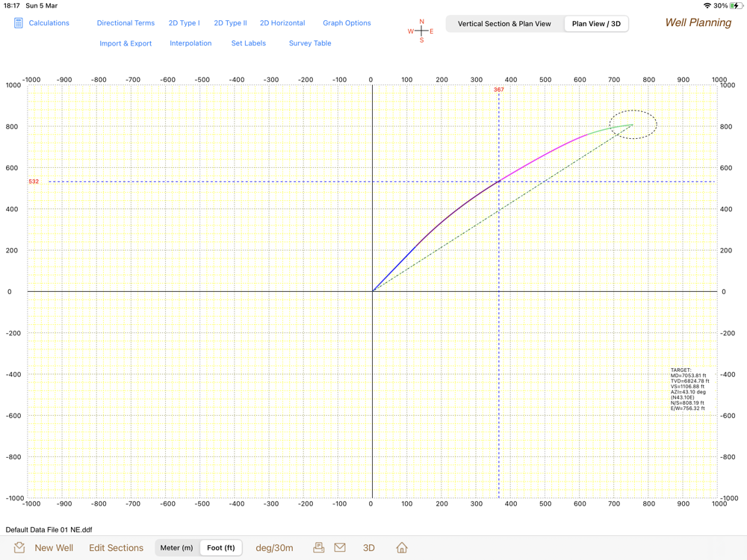Click the battery status icon
Image resolution: width=747 pixels, height=560 pixels.
pos(737,6)
